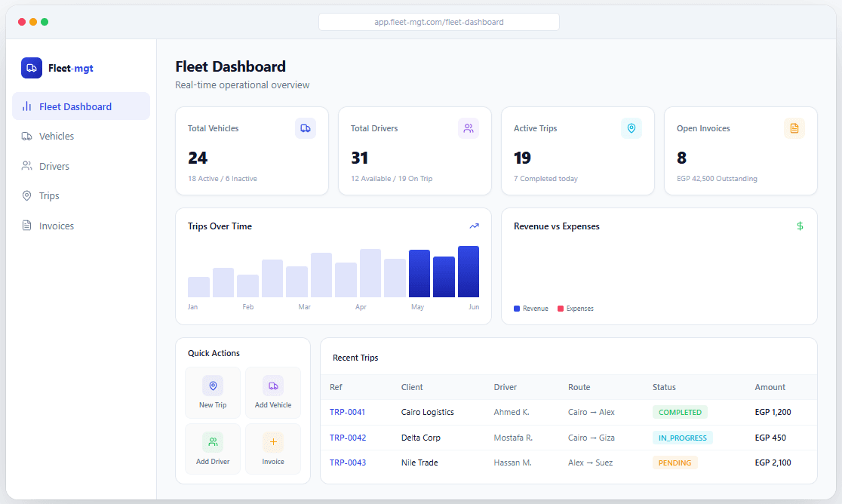The height and width of the screenshot is (504, 842).
Task: Click the Total Drivers people icon
Action: pos(469,128)
